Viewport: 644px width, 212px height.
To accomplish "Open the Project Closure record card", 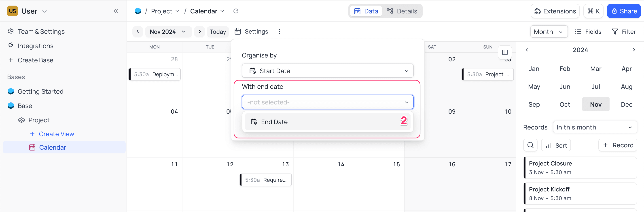I will [x=580, y=167].
